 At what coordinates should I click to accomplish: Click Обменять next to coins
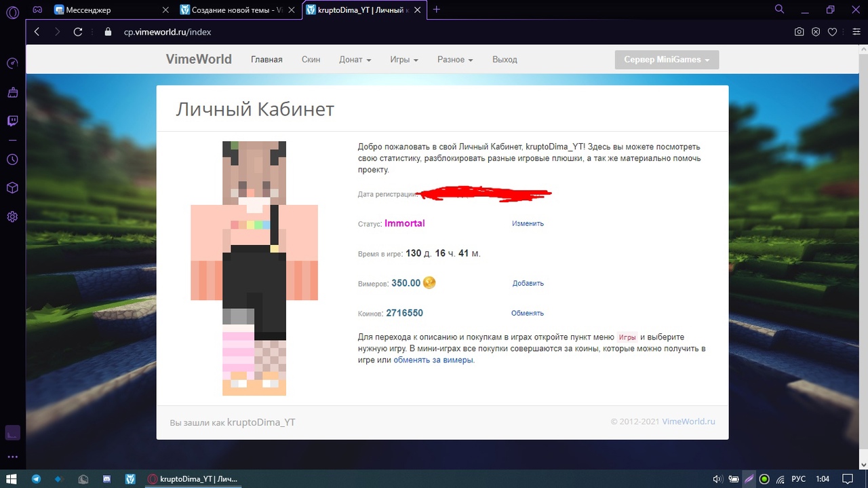528,313
